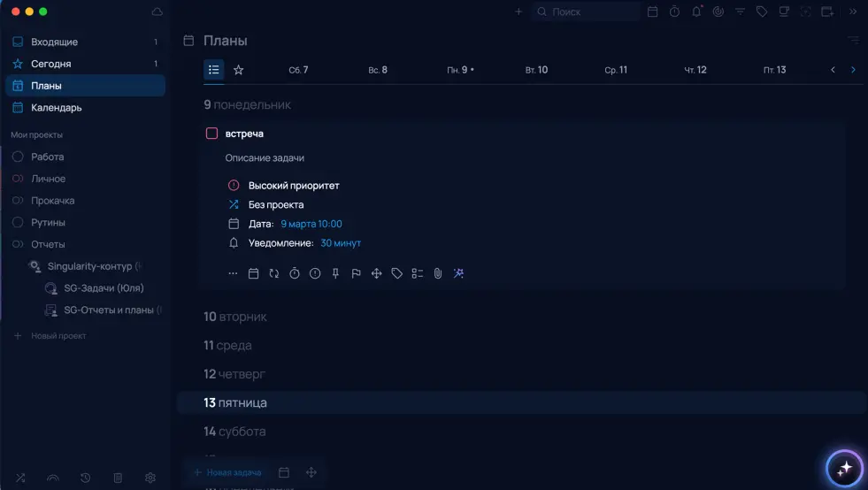This screenshot has width=868, height=490.
Task: Open the three-dots more menu for task
Action: point(233,274)
